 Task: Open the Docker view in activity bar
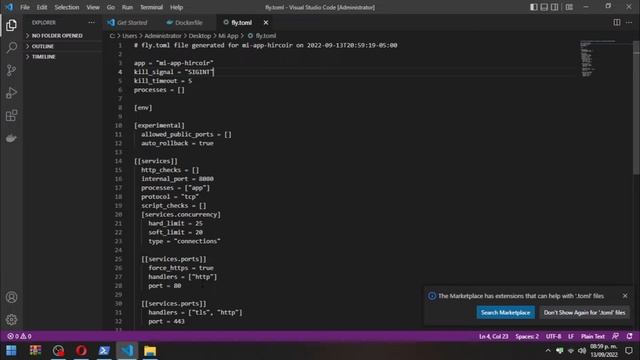pyautogui.click(x=11, y=138)
